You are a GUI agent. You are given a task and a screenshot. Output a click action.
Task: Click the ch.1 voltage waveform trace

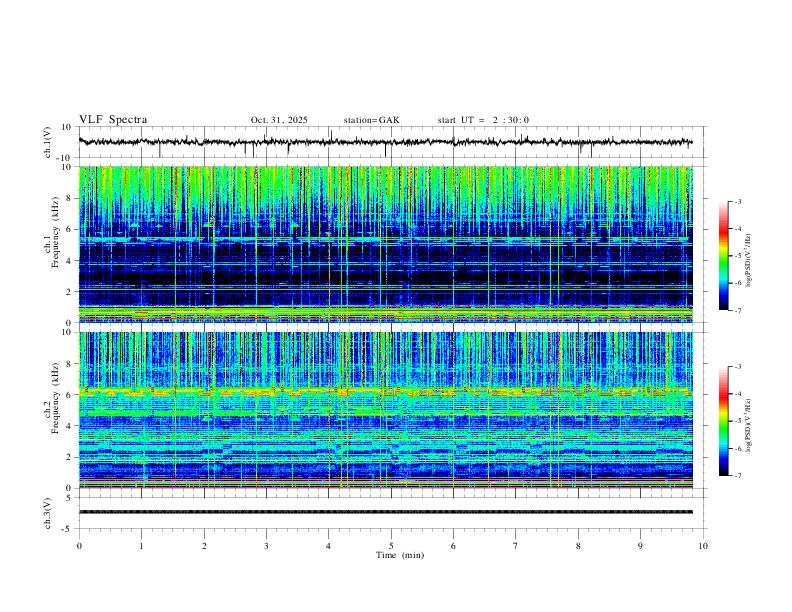pyautogui.click(x=385, y=142)
